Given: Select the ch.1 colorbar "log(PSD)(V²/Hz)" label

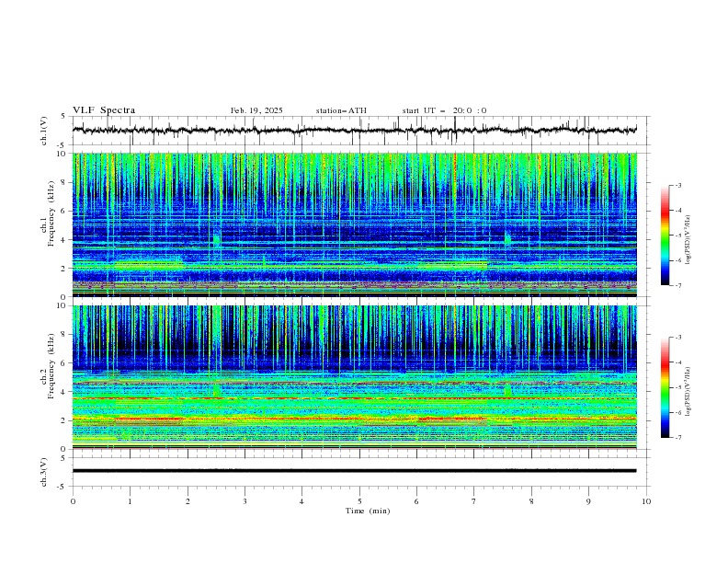Looking at the screenshot, I should [688, 240].
